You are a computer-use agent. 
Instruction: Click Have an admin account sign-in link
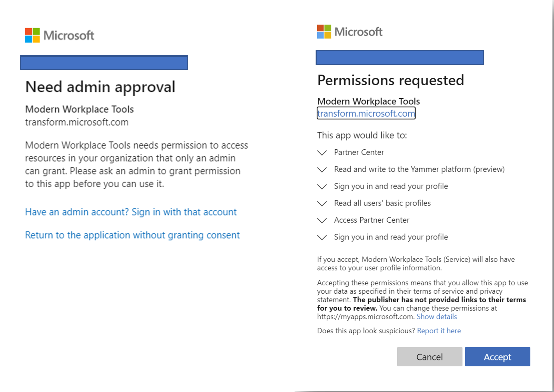pos(131,212)
